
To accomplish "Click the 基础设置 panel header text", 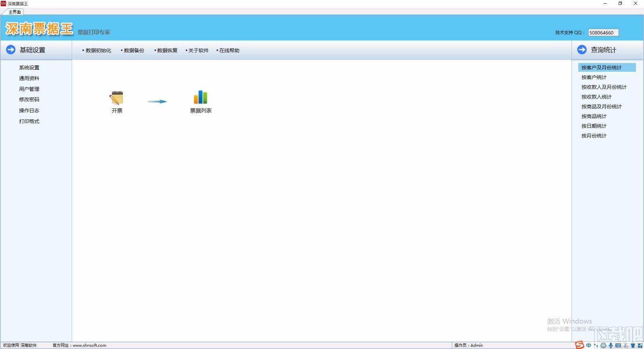I will (33, 50).
